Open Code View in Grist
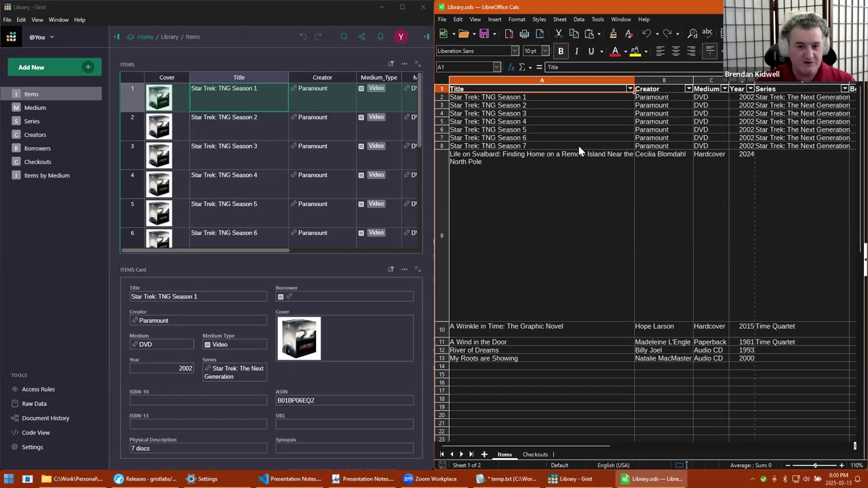This screenshot has width=868, height=488. [x=35, y=432]
